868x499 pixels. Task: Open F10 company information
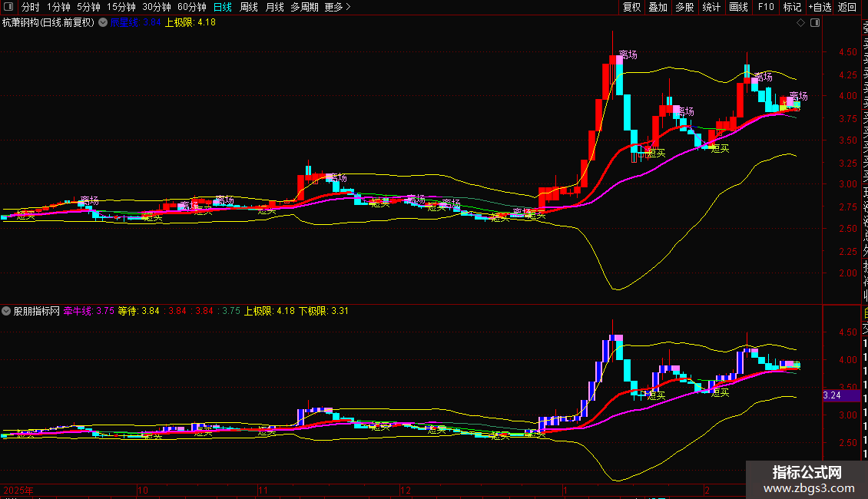[766, 7]
